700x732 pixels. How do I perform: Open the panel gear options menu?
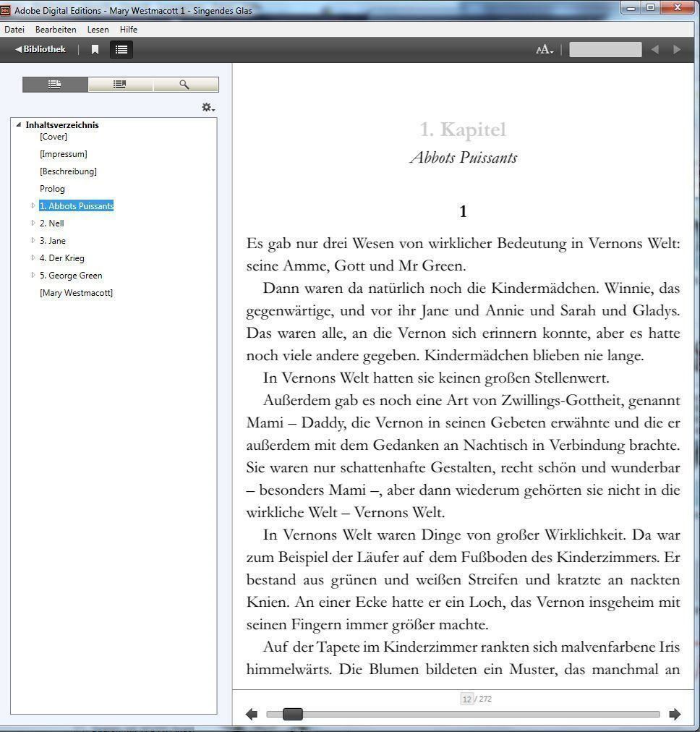208,107
